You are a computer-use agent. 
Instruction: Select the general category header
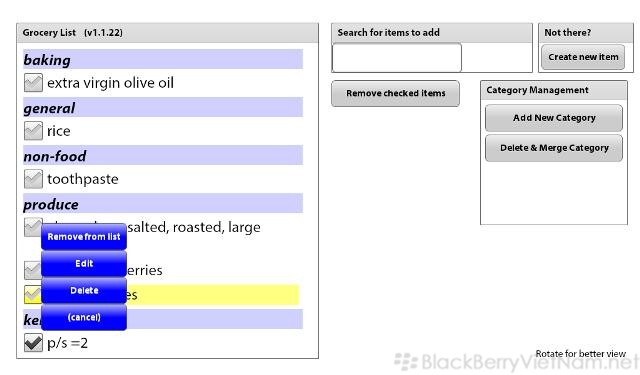click(163, 107)
